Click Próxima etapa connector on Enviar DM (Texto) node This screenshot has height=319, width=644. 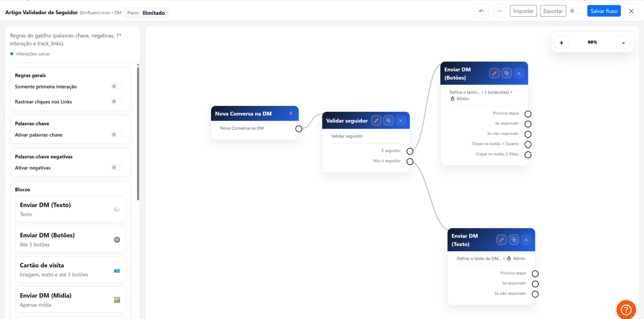(535, 274)
